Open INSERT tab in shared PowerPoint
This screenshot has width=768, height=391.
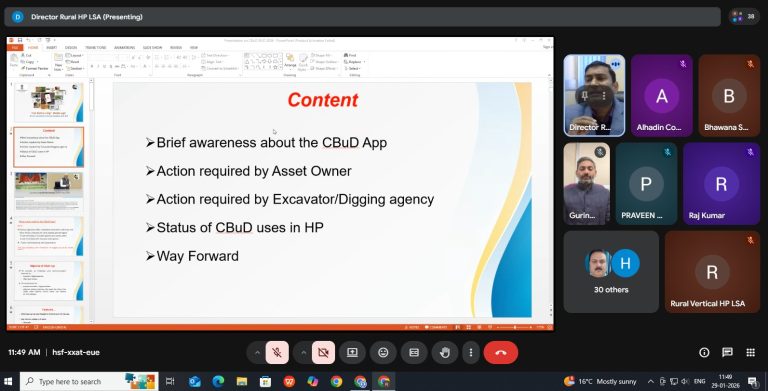pyautogui.click(x=51, y=48)
